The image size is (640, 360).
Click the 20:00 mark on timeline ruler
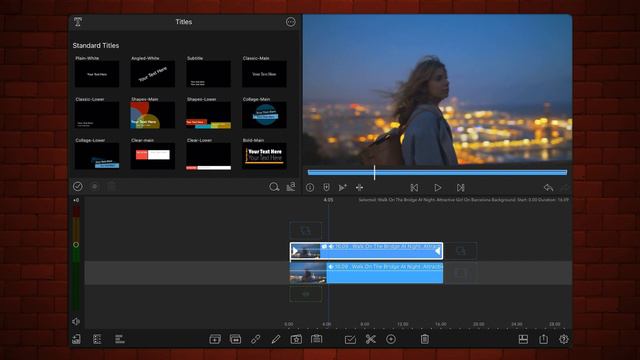point(478,324)
